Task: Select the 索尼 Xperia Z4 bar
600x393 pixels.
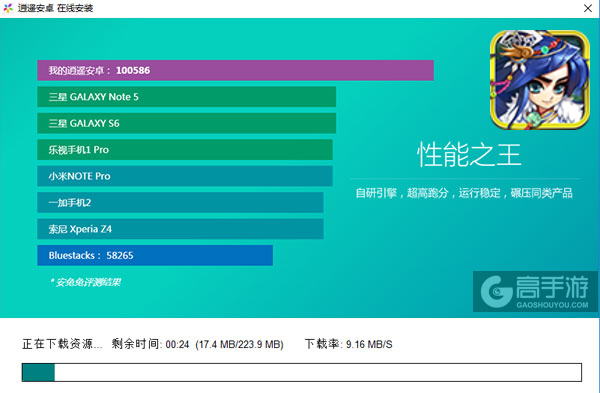Action: 180,229
